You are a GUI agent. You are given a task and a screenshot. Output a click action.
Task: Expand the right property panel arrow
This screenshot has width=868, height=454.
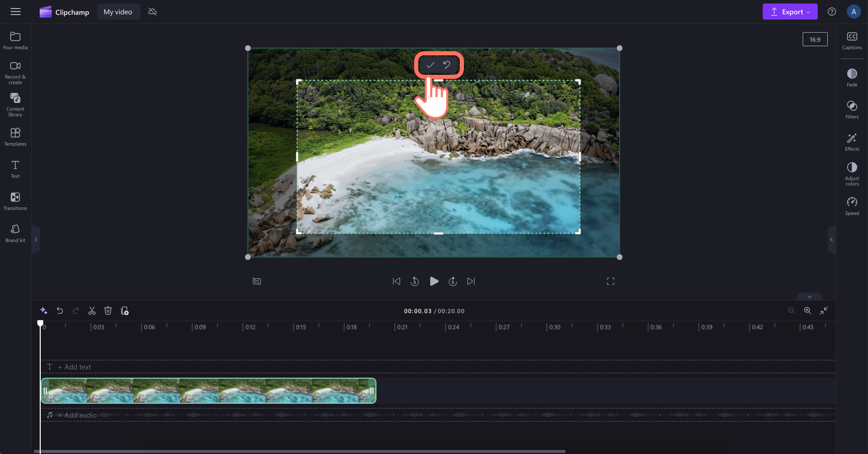click(x=832, y=240)
